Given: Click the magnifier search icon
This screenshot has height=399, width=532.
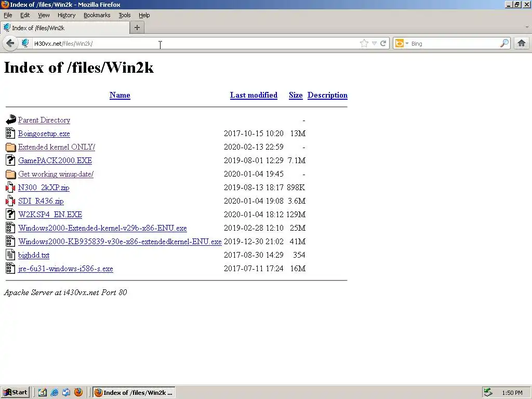Looking at the screenshot, I should coord(504,43).
